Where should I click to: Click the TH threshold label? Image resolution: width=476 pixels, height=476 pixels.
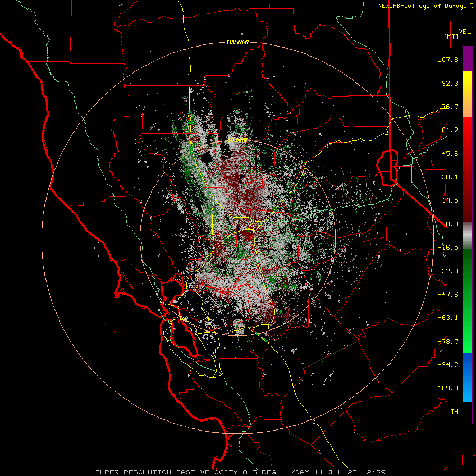coord(454,412)
